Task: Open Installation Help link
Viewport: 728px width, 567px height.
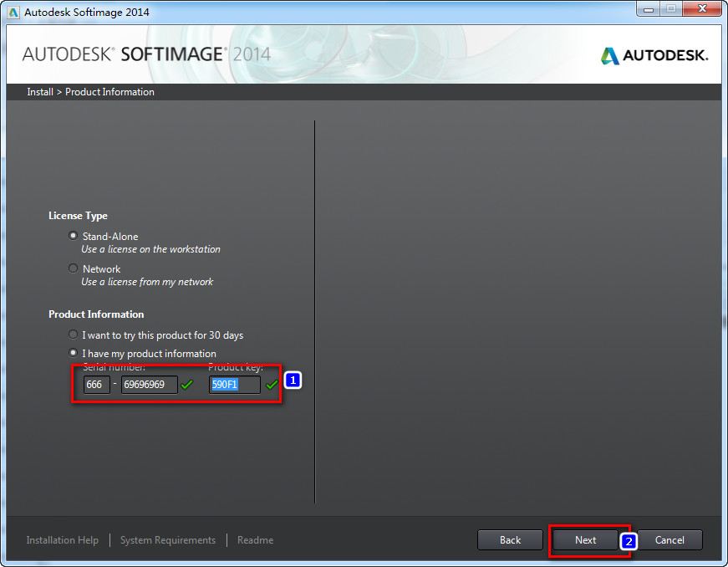Action: click(62, 540)
